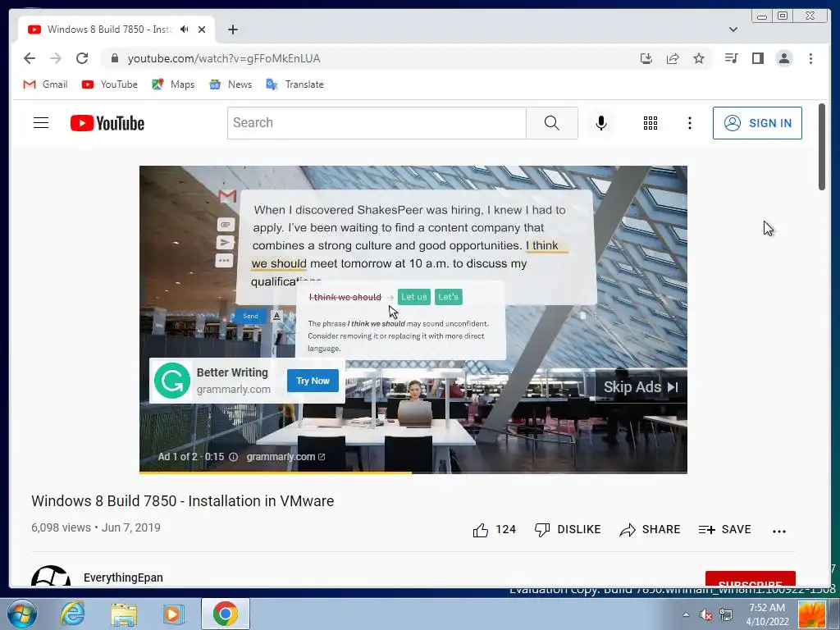Bookmark this page with the star icon
This screenshot has width=840, height=630.
699,58
